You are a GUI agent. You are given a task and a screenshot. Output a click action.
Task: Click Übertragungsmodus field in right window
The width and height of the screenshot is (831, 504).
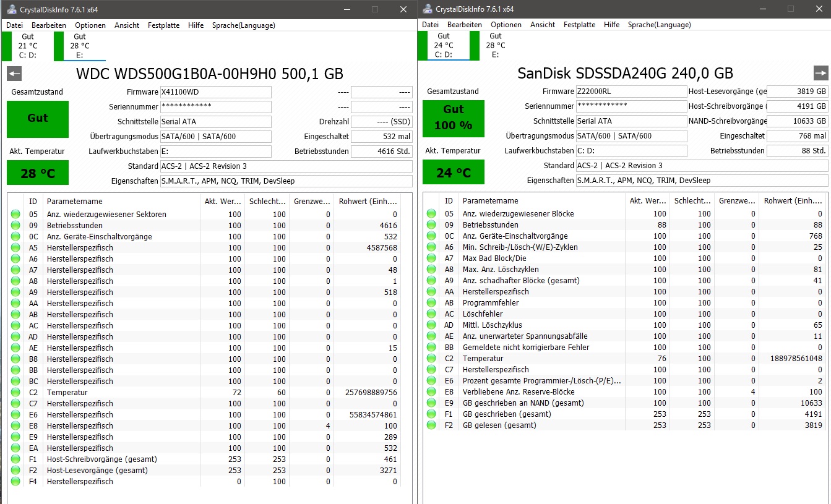pos(631,136)
